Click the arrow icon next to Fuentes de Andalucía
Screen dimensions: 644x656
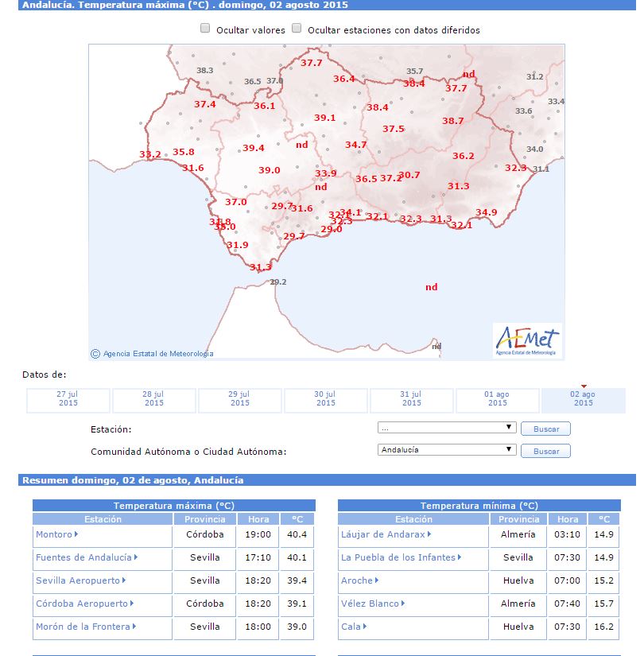point(136,558)
